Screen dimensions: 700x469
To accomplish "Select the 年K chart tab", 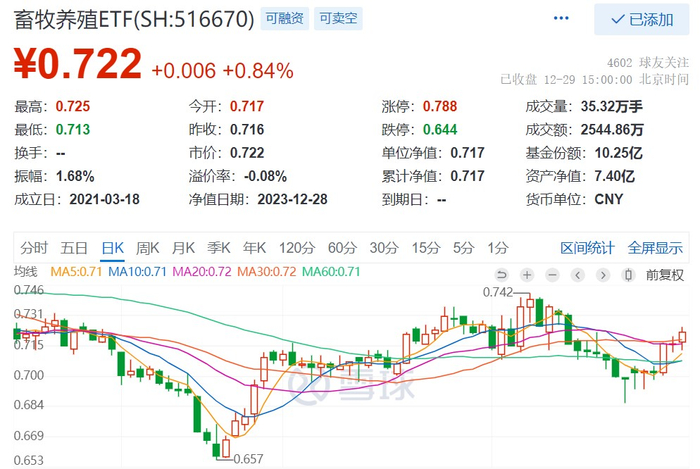I will (x=254, y=248).
